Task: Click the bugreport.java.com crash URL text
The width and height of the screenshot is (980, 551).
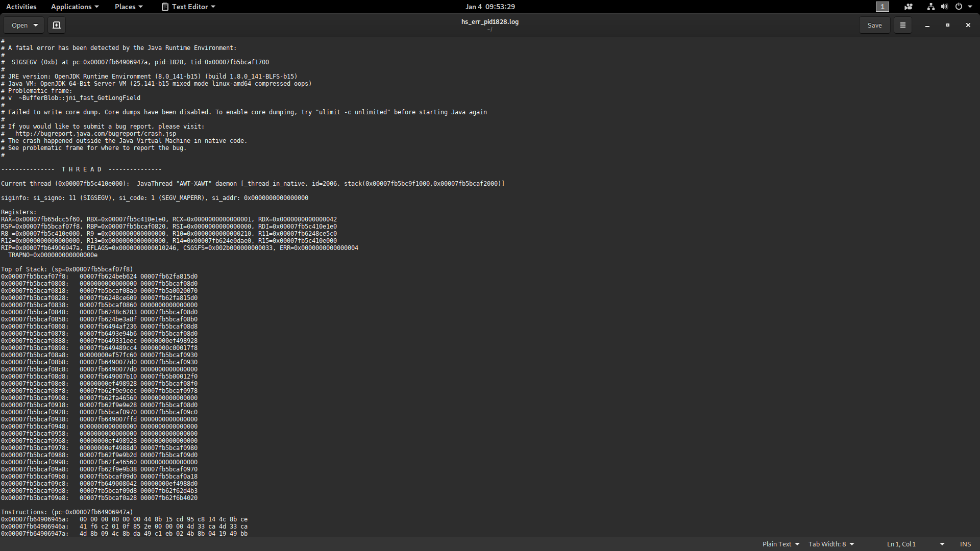Action: [x=95, y=134]
